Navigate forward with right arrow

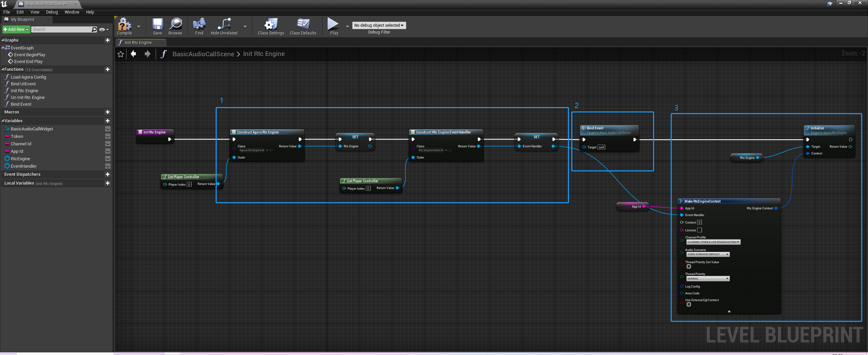(147, 54)
